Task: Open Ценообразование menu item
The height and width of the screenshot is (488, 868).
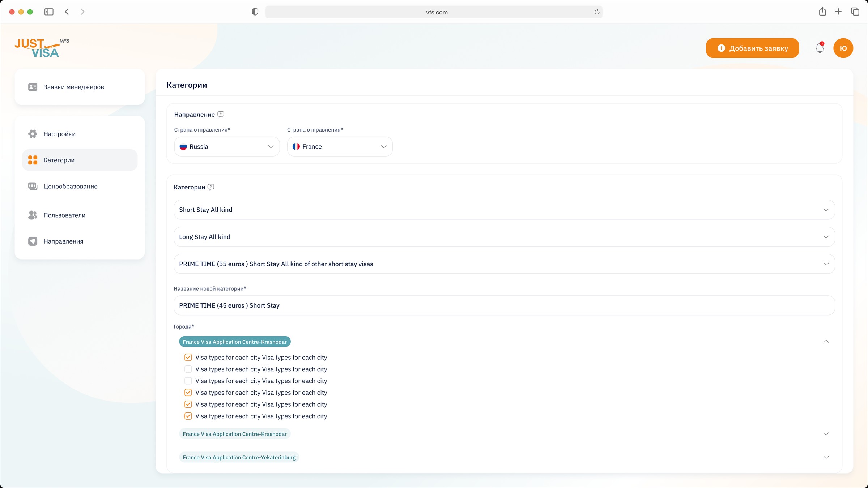Action: tap(80, 186)
